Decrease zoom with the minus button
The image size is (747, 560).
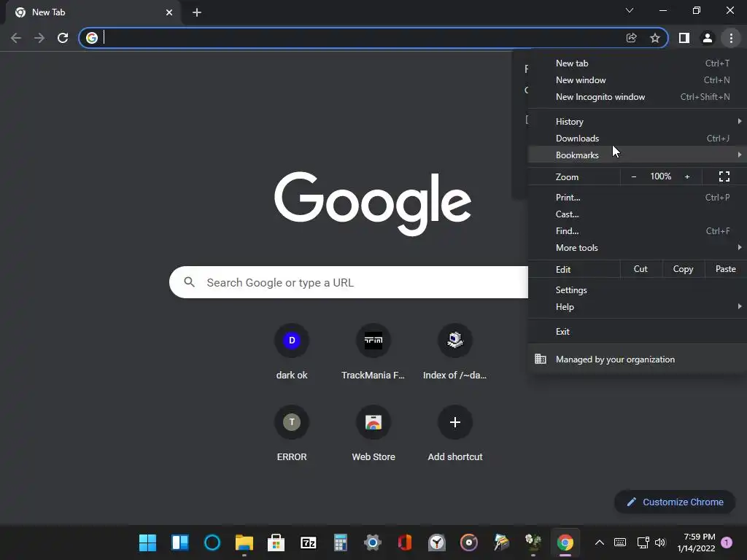634,176
